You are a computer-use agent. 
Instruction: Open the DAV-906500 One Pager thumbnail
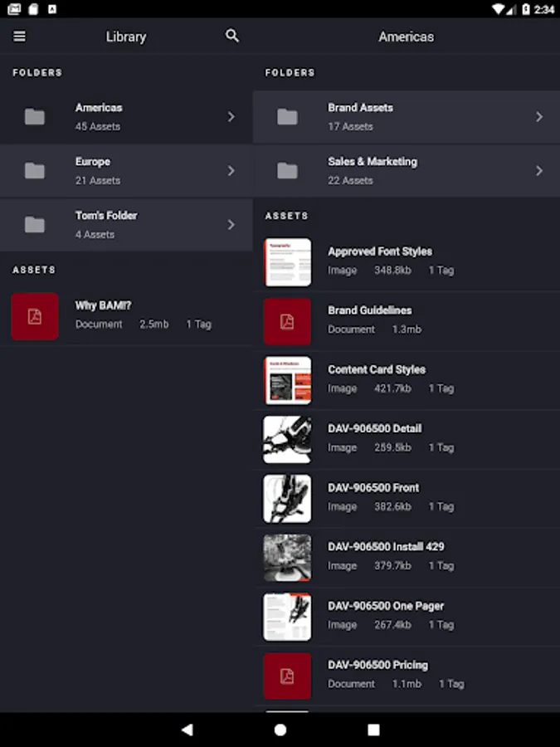pos(287,617)
